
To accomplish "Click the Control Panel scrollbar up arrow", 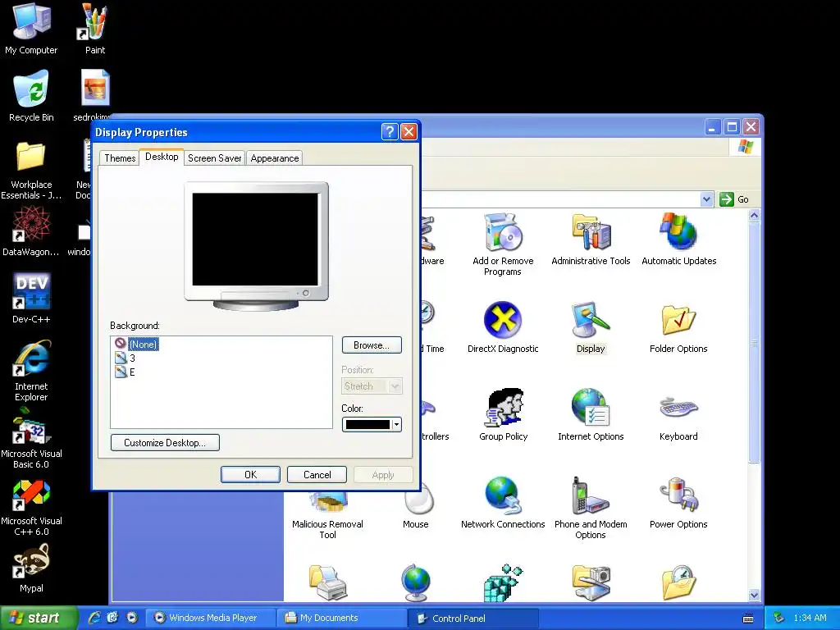I will point(755,216).
